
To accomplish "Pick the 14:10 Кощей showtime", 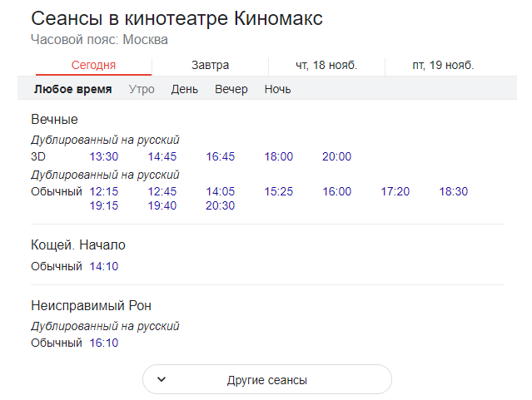I will pos(104,266).
